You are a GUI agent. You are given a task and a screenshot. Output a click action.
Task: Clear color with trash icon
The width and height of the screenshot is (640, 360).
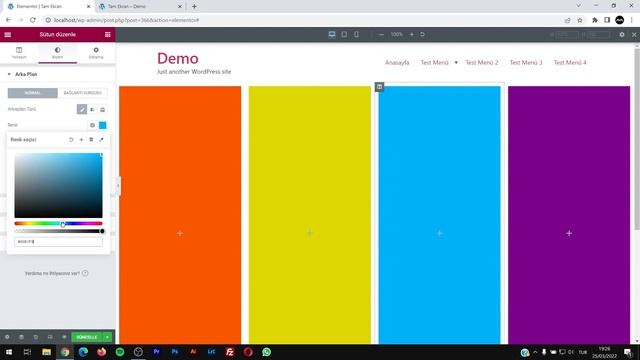click(91, 140)
